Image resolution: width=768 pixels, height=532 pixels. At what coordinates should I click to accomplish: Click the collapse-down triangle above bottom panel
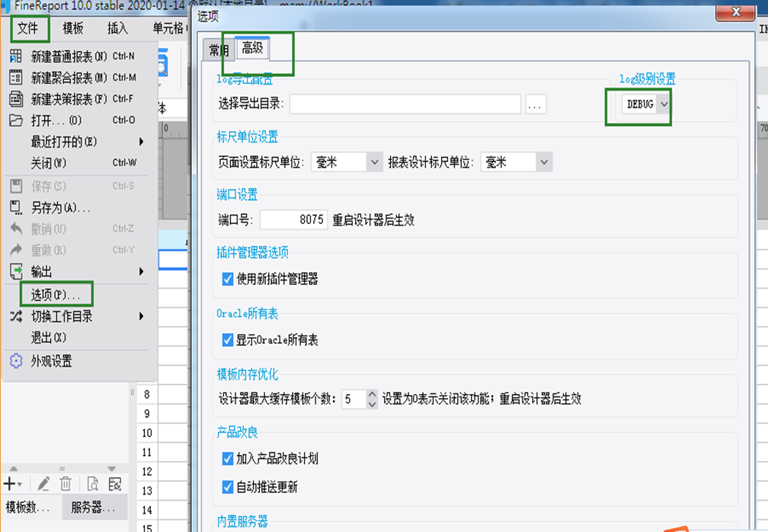tap(112, 469)
